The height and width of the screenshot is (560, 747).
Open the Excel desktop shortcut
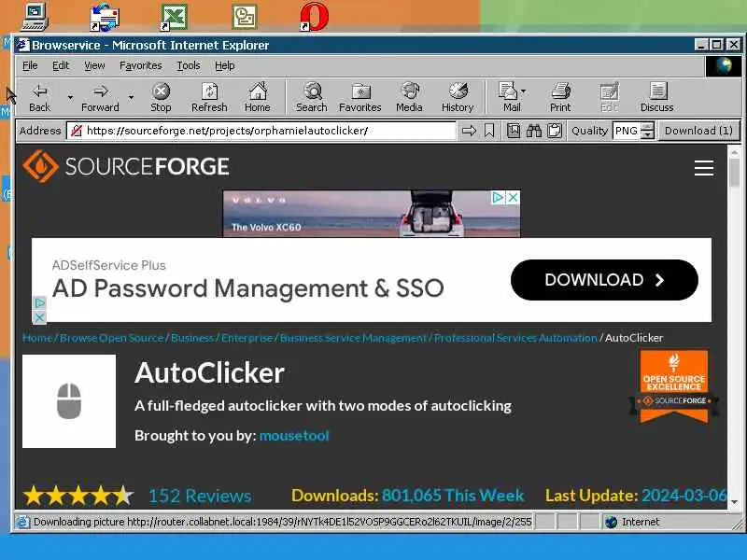coord(174,17)
